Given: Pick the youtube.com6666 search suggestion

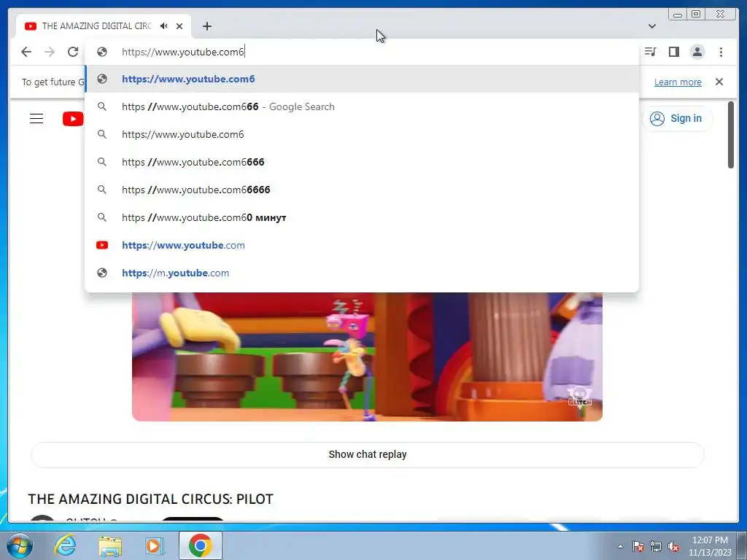Looking at the screenshot, I should (362, 162).
